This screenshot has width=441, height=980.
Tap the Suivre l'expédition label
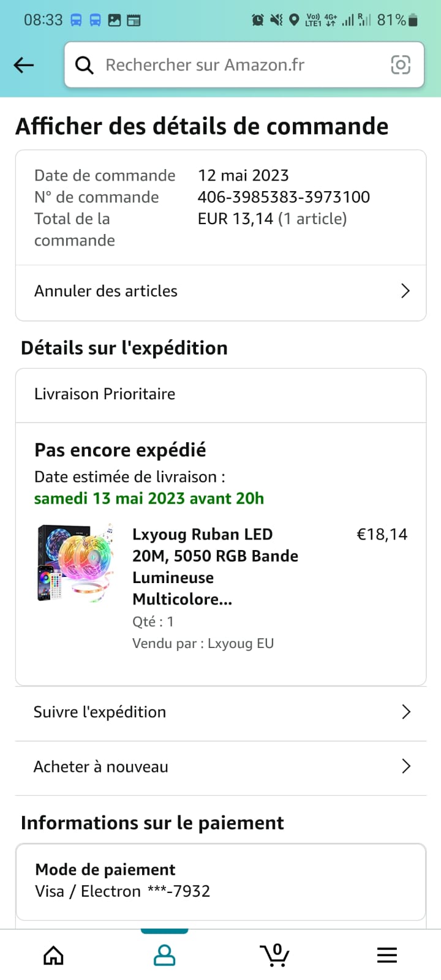[100, 712]
